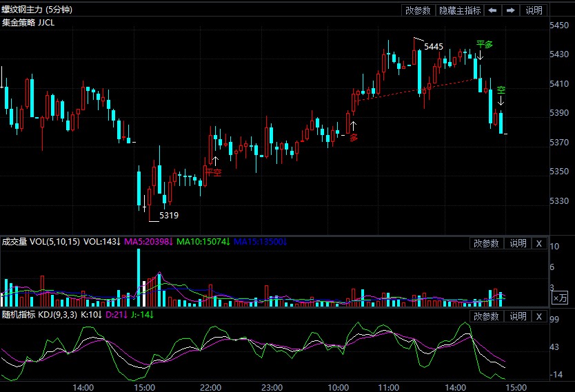Open 改参数 for the KDJ indicator
Viewport: 575px width, 392px height.
[x=486, y=316]
